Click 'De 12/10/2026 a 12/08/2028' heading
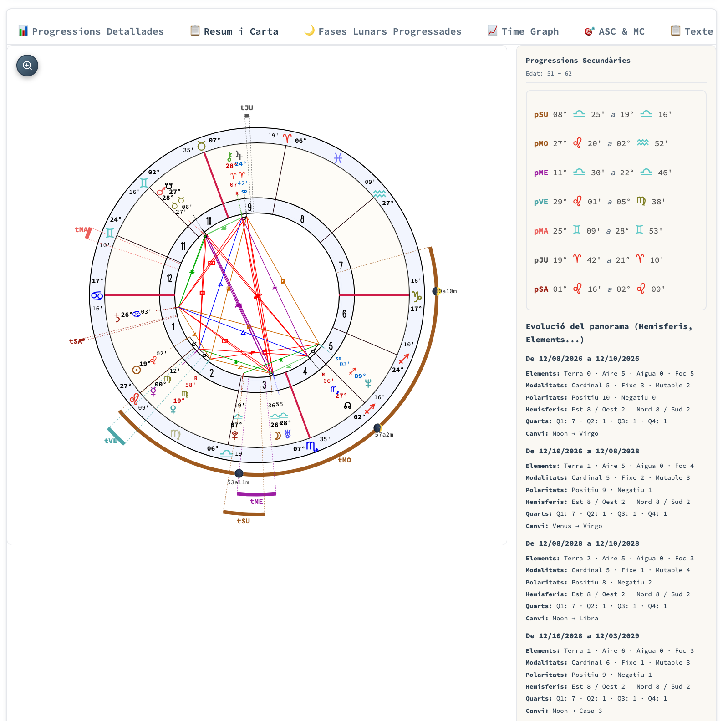Image resolution: width=728 pixels, height=721 pixels. [582, 451]
